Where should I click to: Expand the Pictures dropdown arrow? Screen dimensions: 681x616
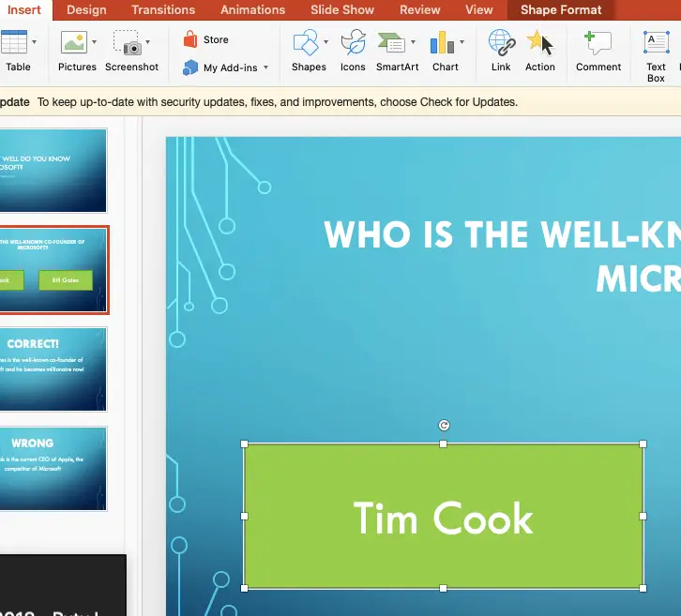[94, 42]
